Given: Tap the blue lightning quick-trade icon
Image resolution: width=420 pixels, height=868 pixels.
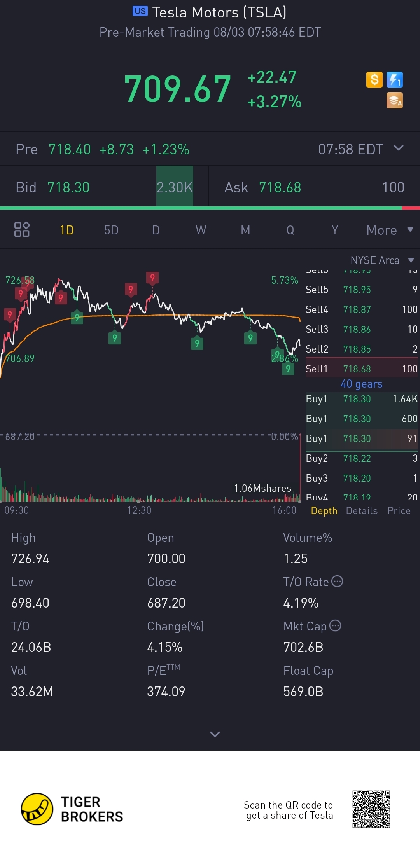Looking at the screenshot, I should pyautogui.click(x=395, y=80).
